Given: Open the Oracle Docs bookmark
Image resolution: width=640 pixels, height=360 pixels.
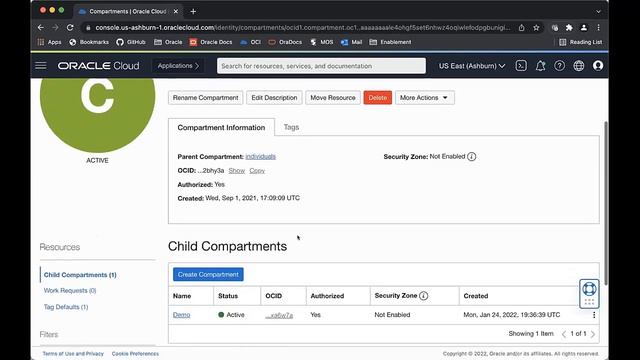Looking at the screenshot, I should pyautogui.click(x=211, y=42).
